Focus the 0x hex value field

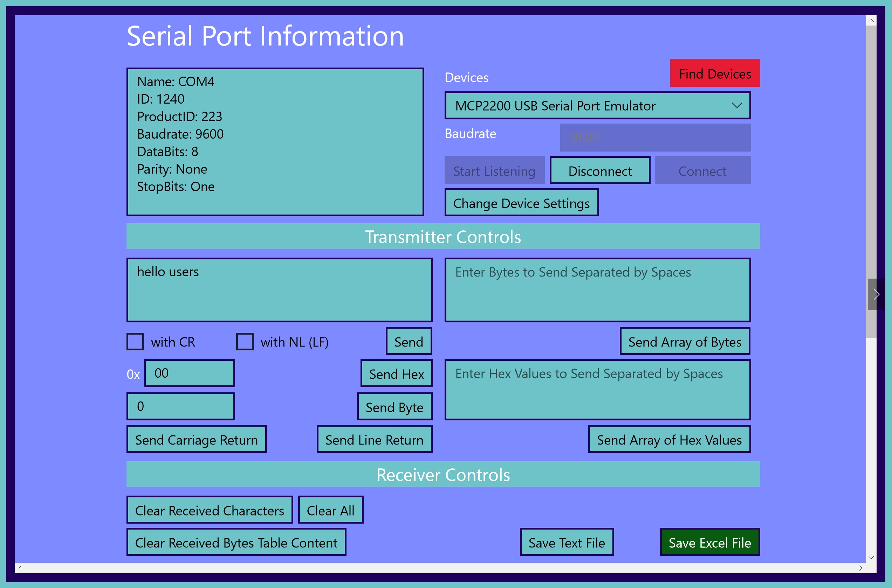(190, 373)
